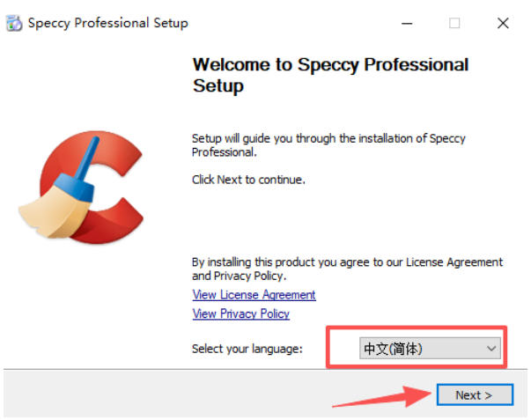Click the red arrow pointing at Next

[x=381, y=396]
